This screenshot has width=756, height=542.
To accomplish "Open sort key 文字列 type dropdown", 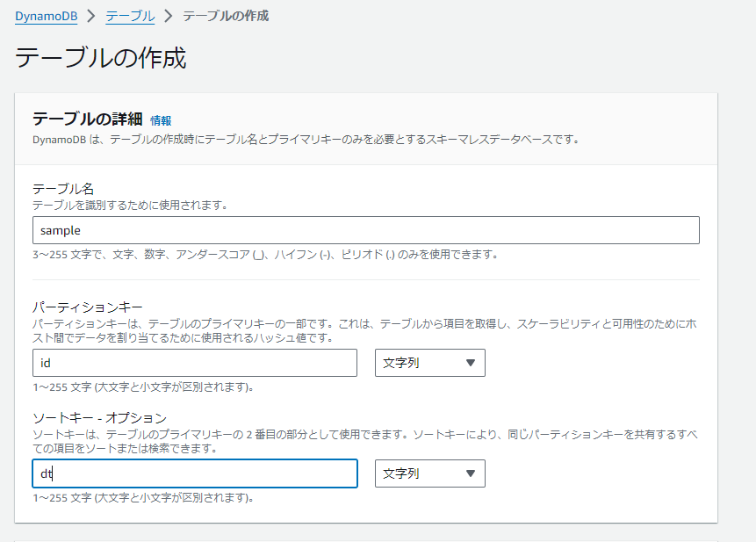I will (430, 473).
